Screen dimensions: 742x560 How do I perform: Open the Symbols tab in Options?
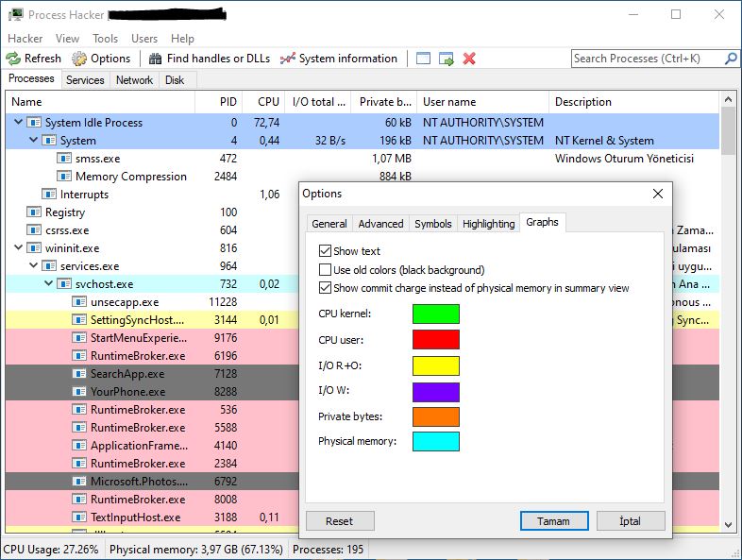pyautogui.click(x=433, y=224)
